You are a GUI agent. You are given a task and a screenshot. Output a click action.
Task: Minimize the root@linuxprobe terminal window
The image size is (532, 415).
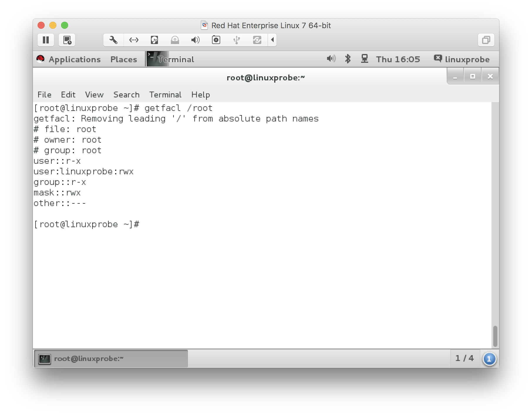(x=455, y=77)
